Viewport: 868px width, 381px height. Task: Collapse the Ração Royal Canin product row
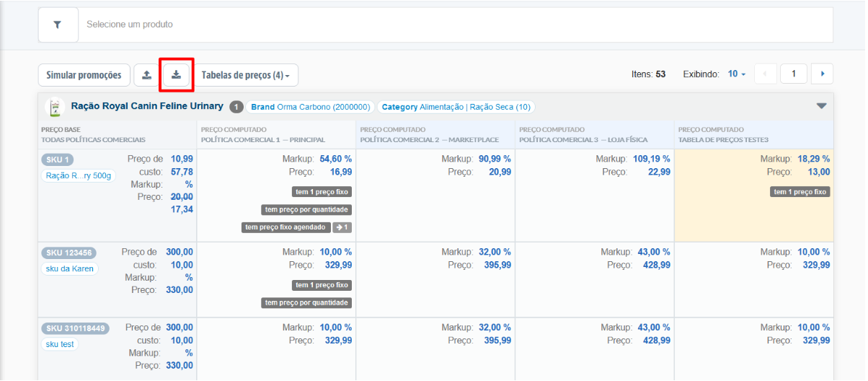pos(821,106)
